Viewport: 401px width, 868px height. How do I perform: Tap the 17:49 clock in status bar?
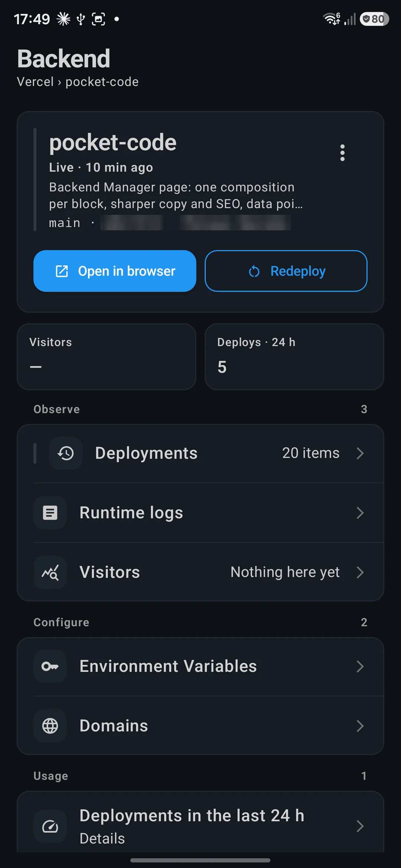[32, 19]
